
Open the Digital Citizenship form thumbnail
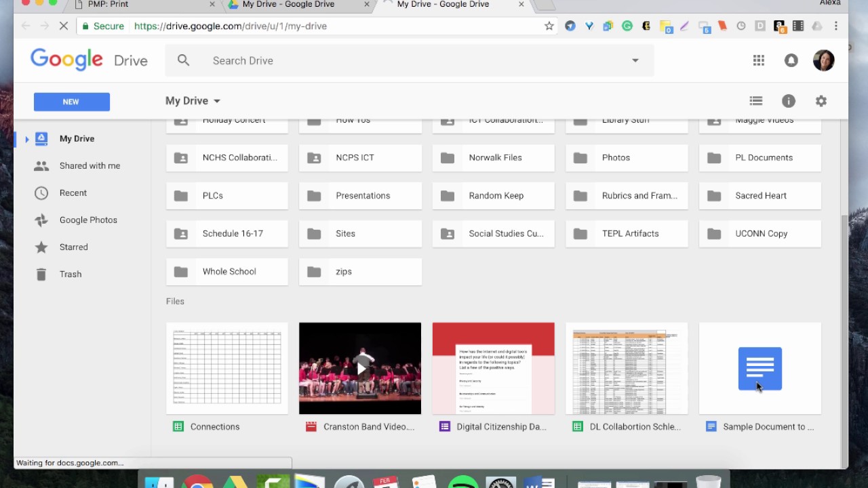[494, 368]
